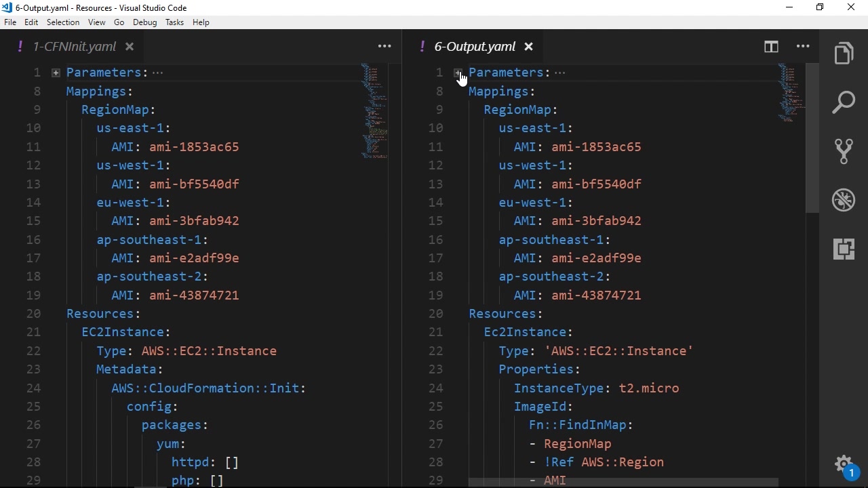
Task: Click 'ami-bf5540df' in the right editor
Action: [597, 184]
